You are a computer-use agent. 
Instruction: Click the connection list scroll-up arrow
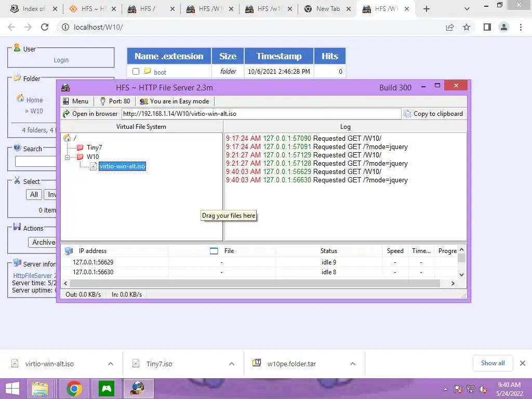pyautogui.click(x=461, y=249)
